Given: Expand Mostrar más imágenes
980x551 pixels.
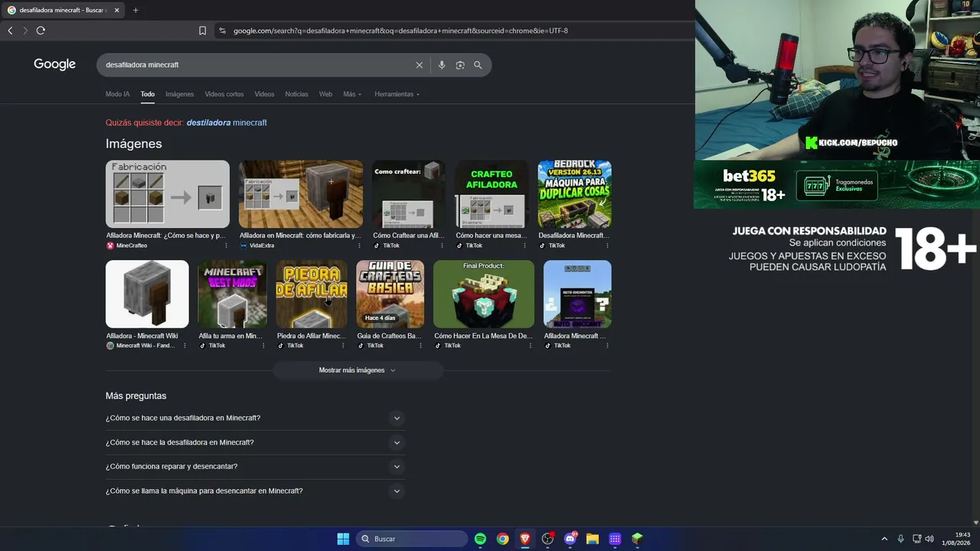Looking at the screenshot, I should 358,370.
